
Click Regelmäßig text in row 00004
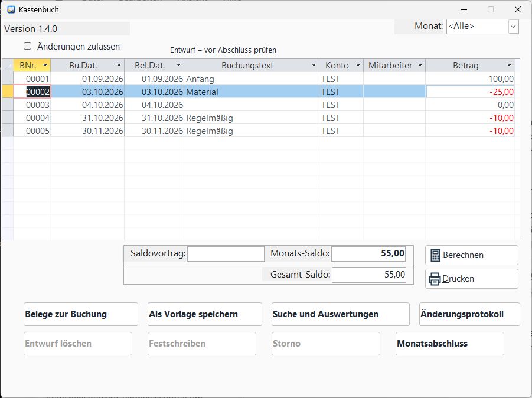[x=210, y=118]
